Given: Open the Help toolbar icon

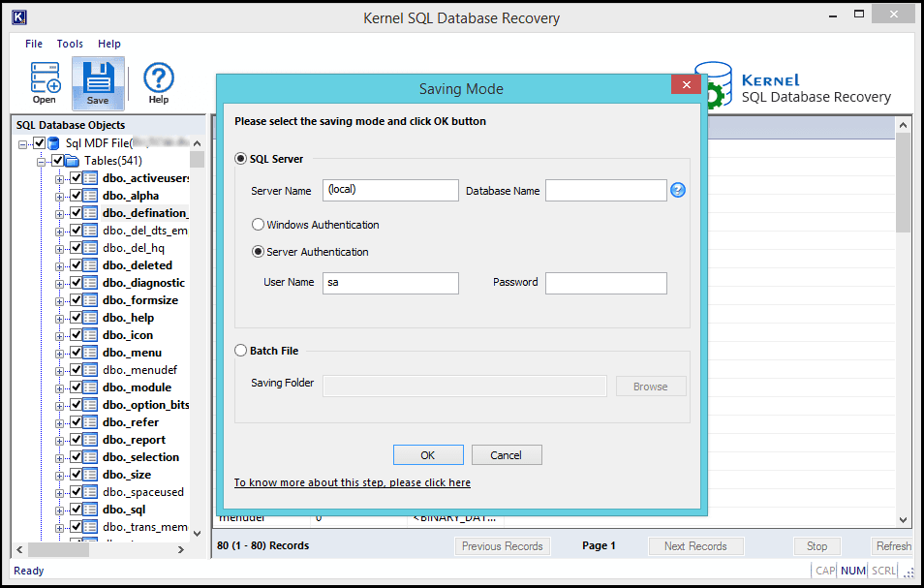Looking at the screenshot, I should coord(159,83).
